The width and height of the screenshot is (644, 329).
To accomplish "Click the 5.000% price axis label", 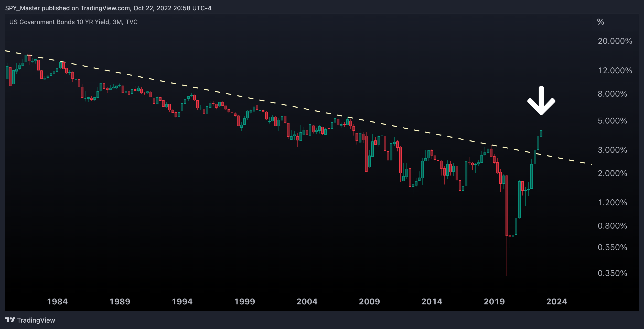I will click(612, 121).
